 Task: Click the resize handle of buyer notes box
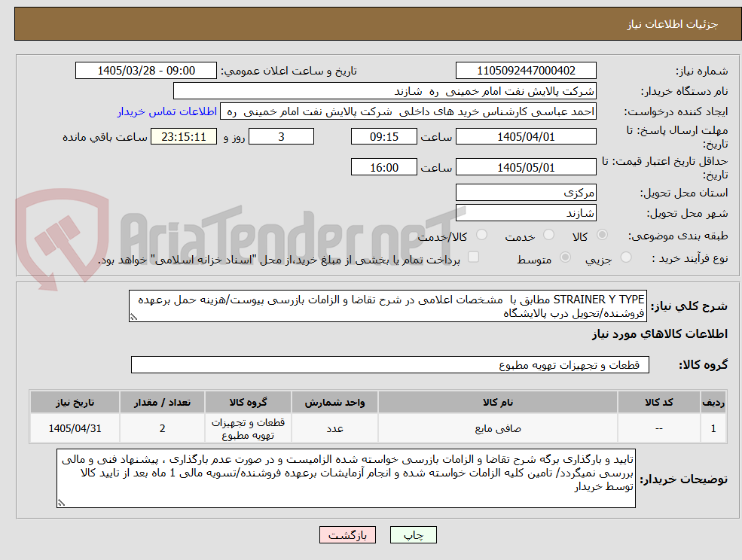pos(61,504)
